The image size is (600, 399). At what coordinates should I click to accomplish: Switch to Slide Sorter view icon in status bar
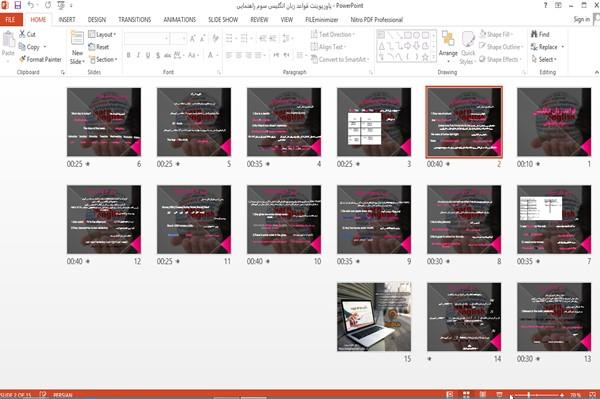click(466, 394)
